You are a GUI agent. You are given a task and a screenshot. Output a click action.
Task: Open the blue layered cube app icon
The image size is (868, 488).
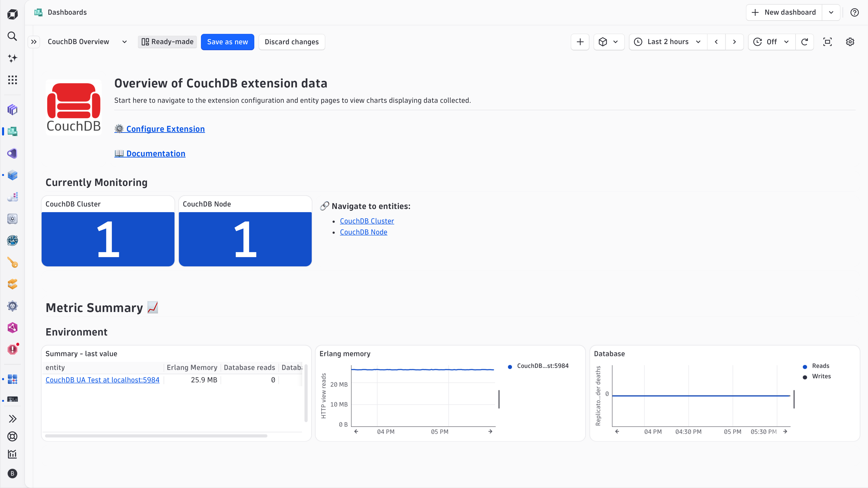12,175
